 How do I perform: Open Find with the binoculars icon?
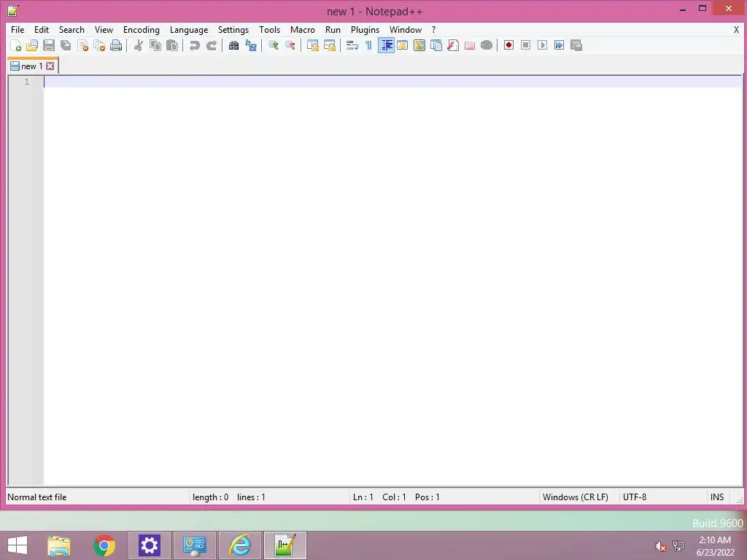pos(233,45)
